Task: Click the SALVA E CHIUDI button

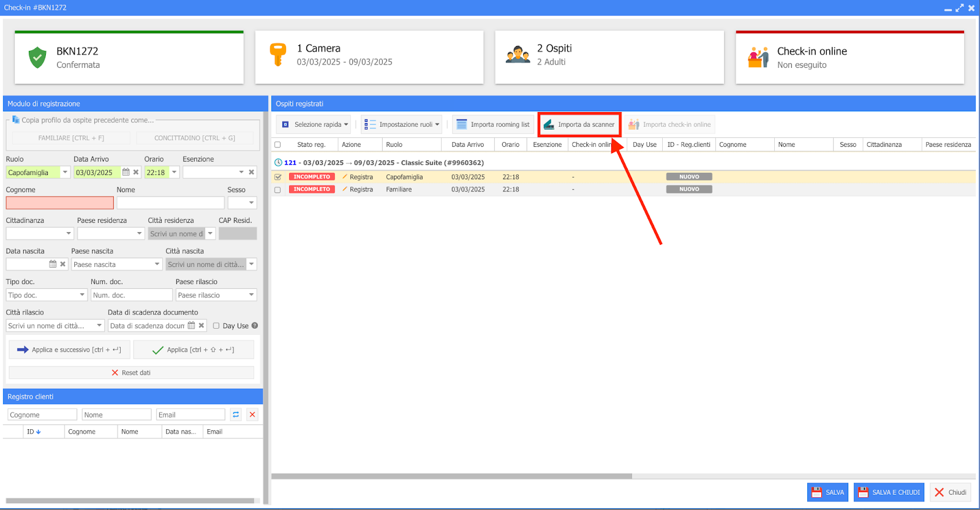Action: (x=889, y=492)
